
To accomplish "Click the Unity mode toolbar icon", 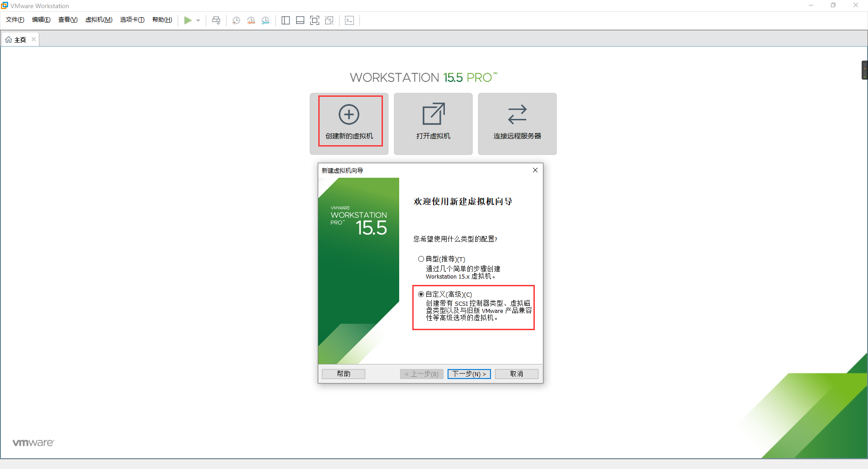I will [x=329, y=20].
